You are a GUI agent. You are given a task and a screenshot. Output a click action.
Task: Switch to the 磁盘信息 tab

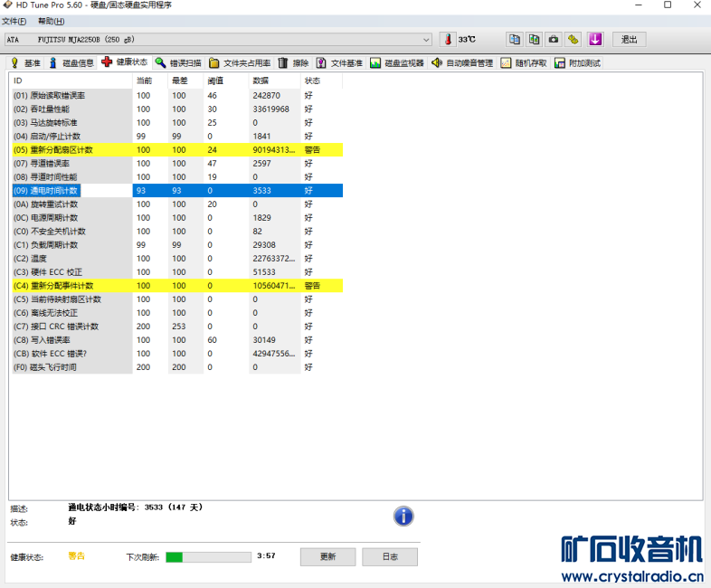[71, 63]
